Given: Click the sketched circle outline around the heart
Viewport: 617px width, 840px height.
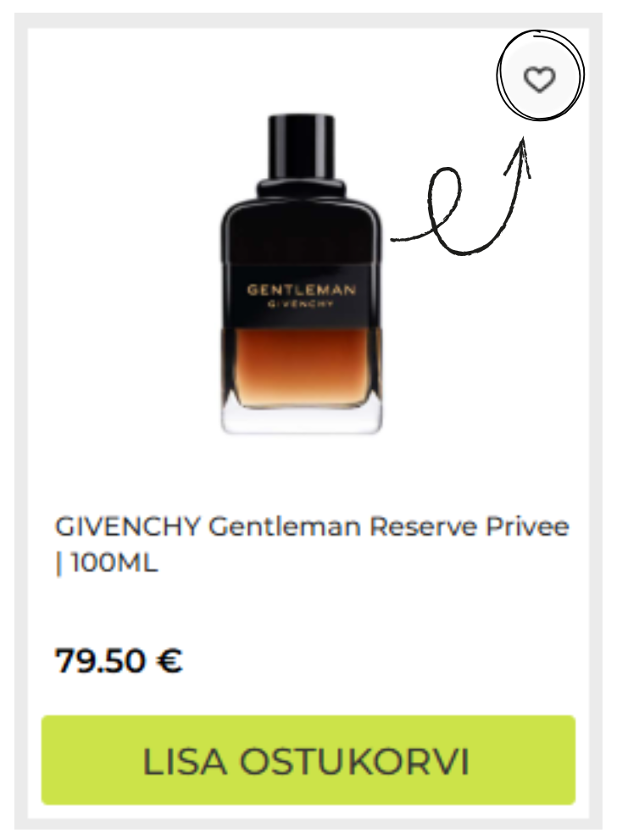Looking at the screenshot, I should (x=540, y=75).
